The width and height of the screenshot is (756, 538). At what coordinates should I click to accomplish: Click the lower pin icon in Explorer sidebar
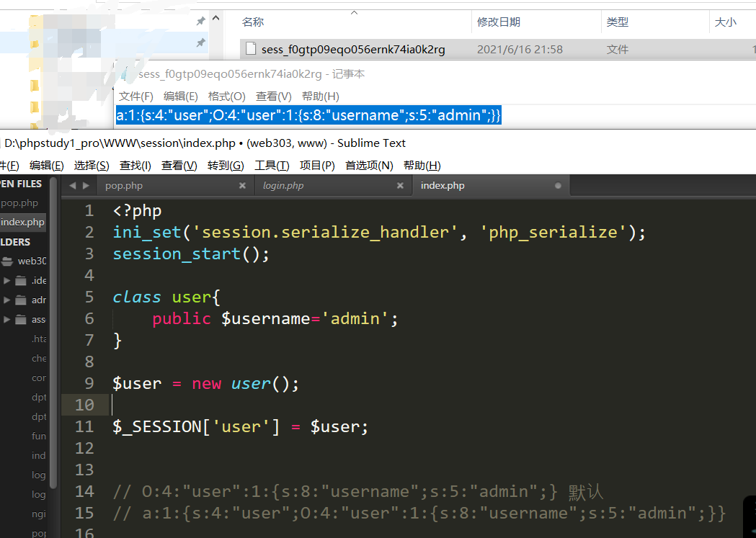200,43
